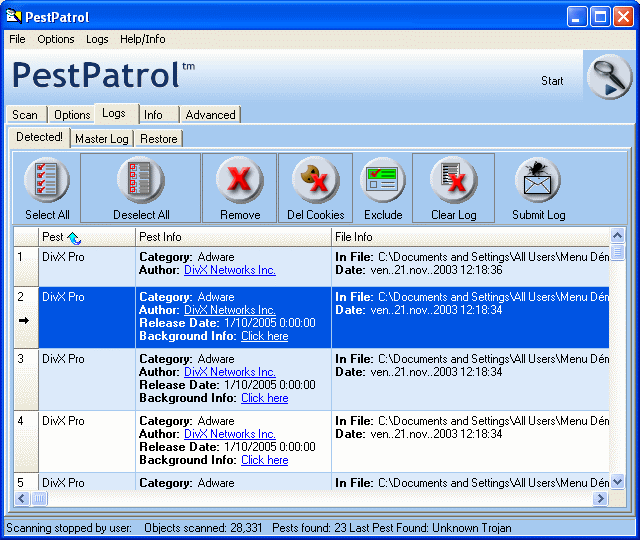
Task: Click Background Info 'Click here' in row 3
Action: [x=264, y=398]
